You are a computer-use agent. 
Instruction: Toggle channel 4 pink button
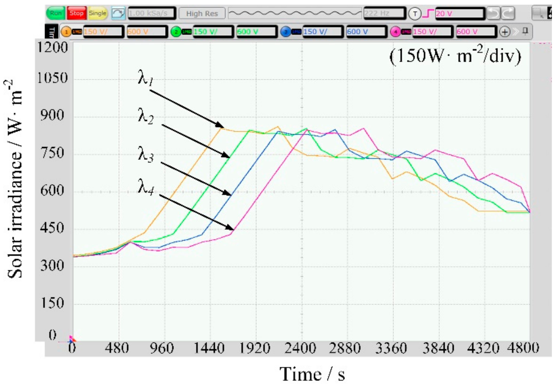[396, 32]
